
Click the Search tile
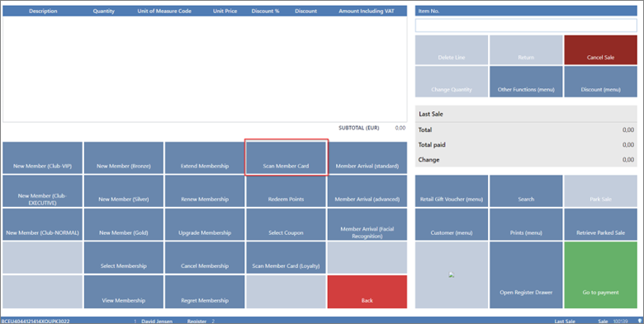pyautogui.click(x=526, y=190)
